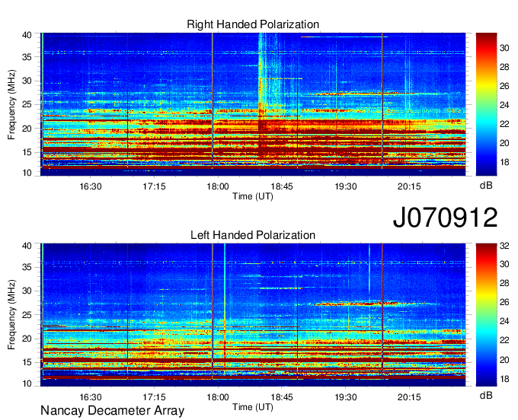
Task: Click the "24" value on bottom colorbar
Action: point(504,321)
